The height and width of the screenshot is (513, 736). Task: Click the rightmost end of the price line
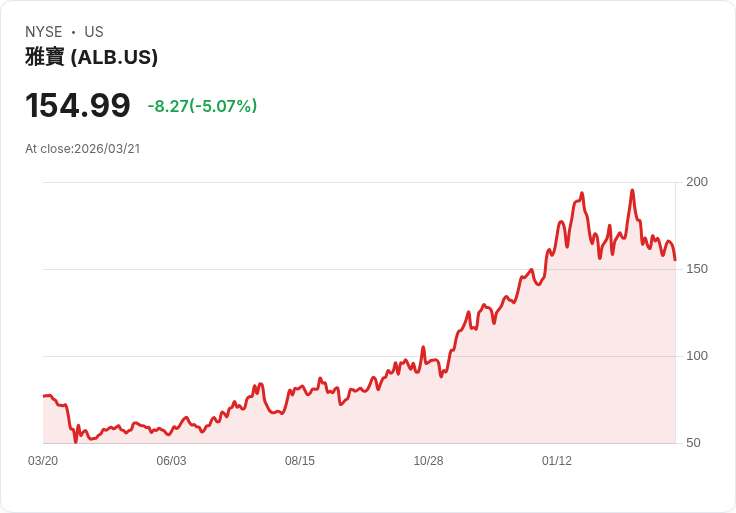tap(675, 260)
